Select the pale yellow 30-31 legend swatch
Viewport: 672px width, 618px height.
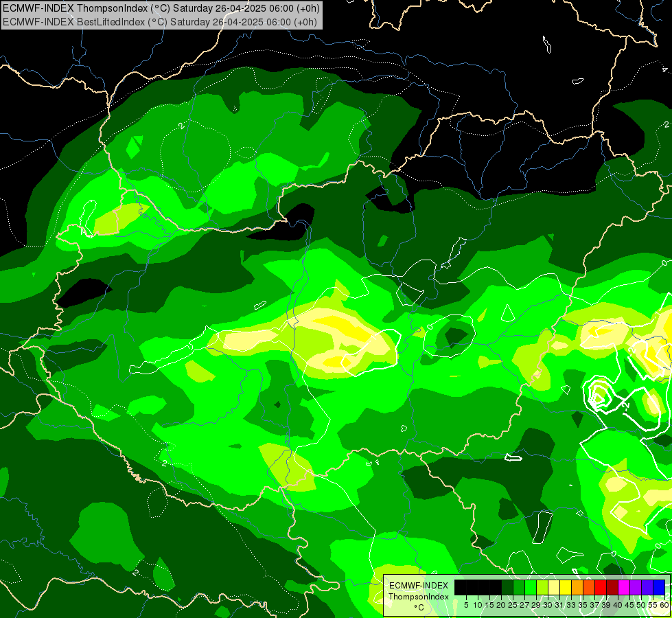(554, 588)
